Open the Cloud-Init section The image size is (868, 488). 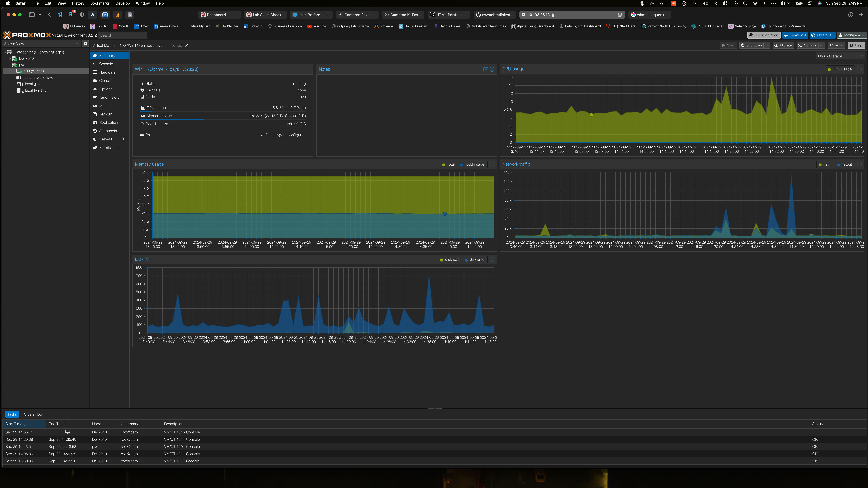tap(107, 81)
